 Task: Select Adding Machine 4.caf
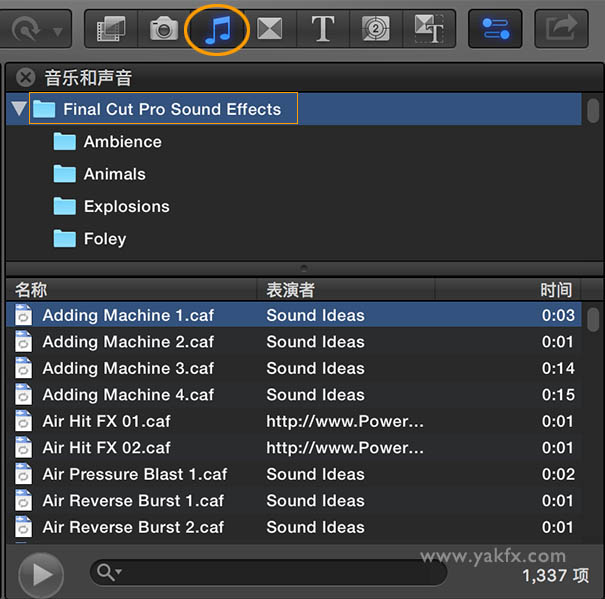(294, 394)
